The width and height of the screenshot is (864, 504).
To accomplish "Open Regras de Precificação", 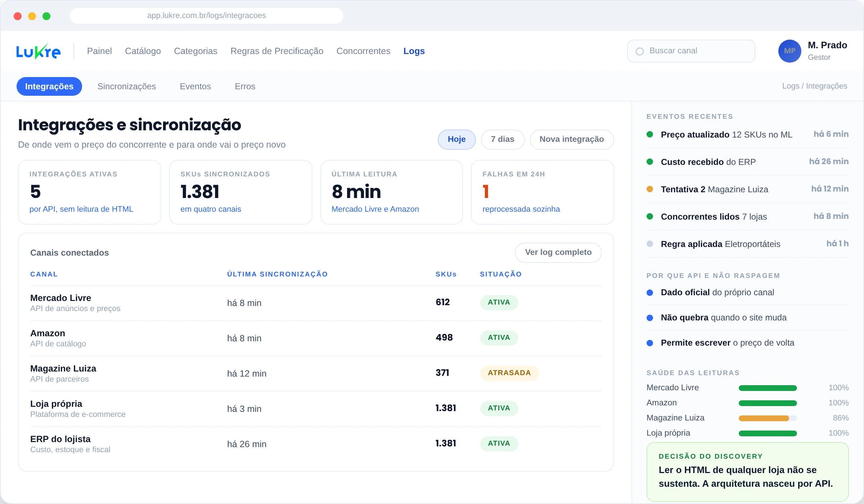I will click(x=277, y=51).
